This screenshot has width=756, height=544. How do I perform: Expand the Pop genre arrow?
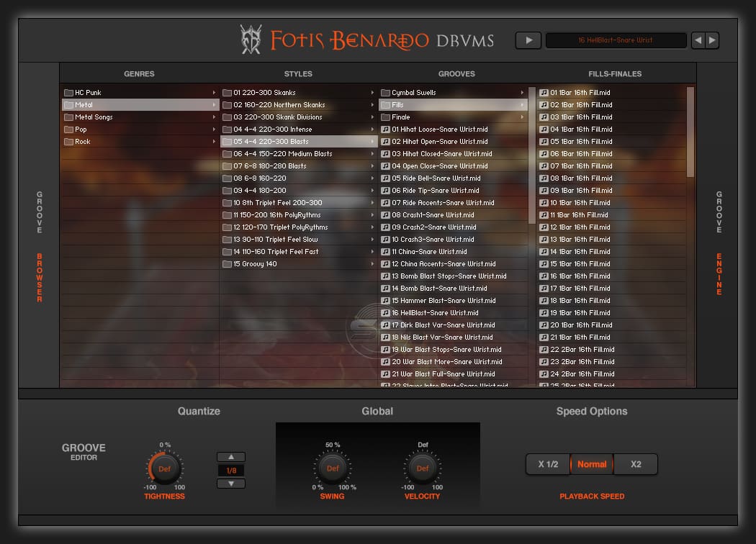point(214,129)
